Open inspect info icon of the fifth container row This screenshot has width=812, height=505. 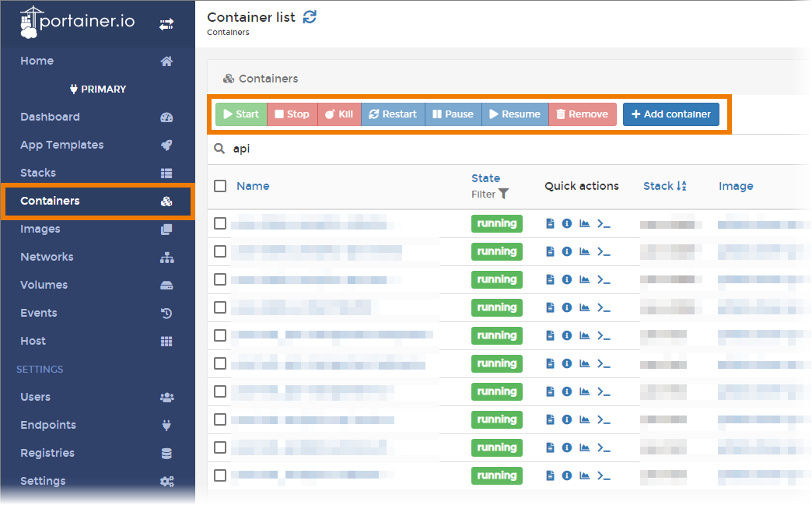pos(567,335)
